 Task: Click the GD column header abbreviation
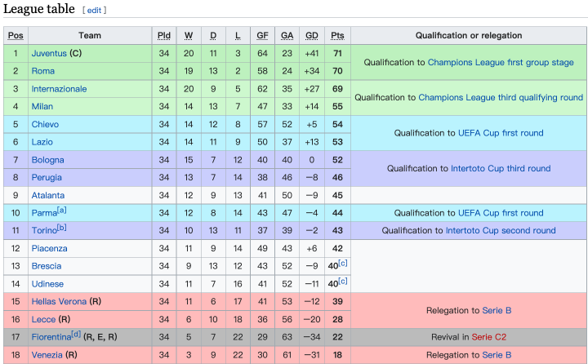tap(312, 35)
